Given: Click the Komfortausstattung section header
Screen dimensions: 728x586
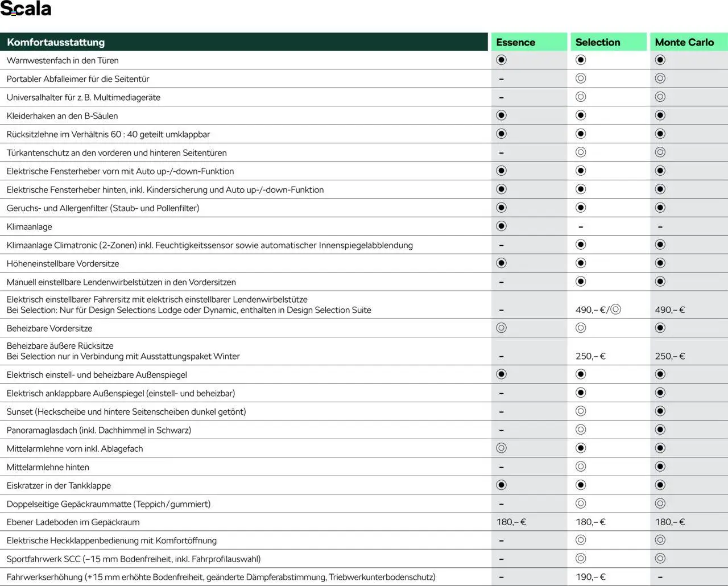Looking at the screenshot, I should 56,42.
